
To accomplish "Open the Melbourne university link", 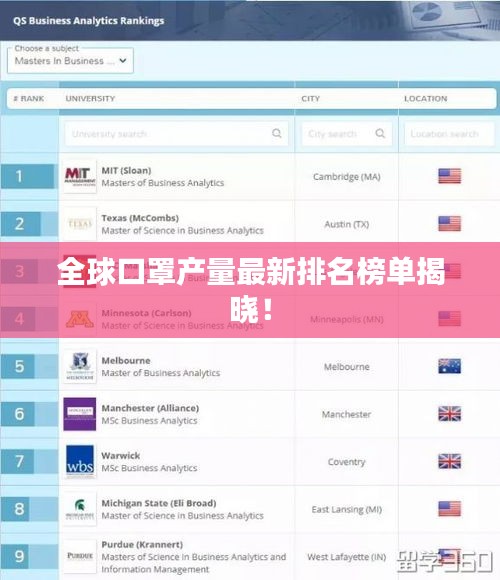I will [126, 361].
